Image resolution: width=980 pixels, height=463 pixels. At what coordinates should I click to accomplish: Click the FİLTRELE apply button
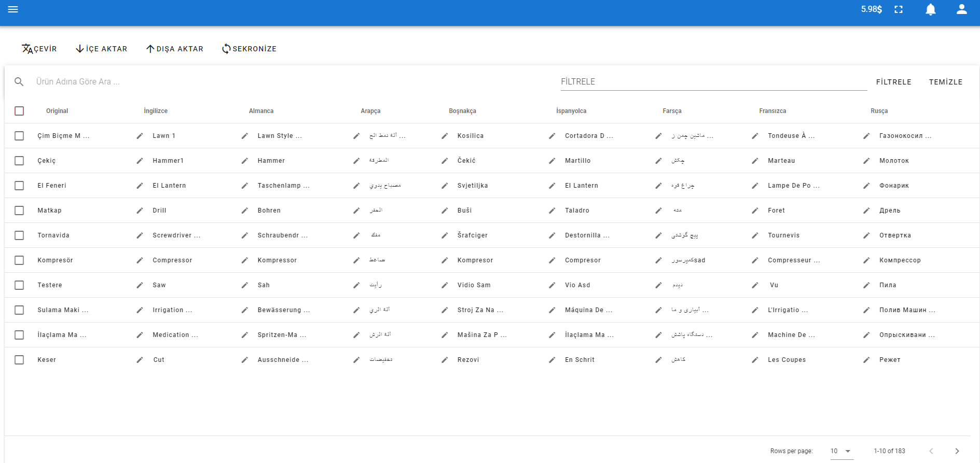[x=894, y=82]
